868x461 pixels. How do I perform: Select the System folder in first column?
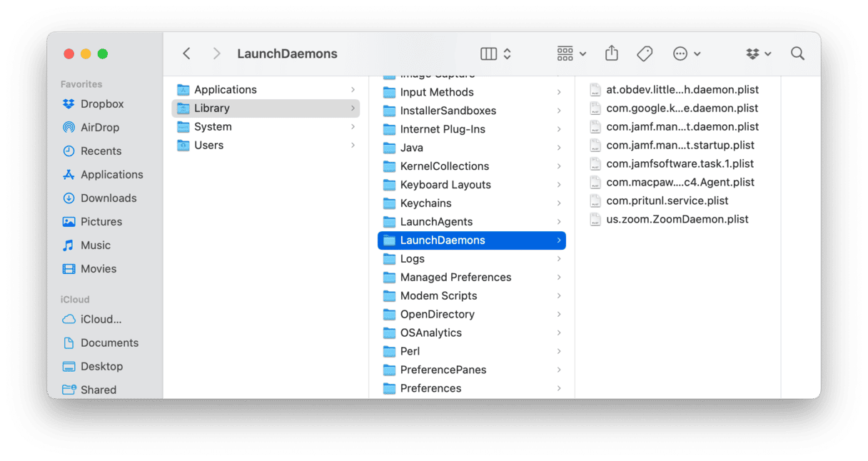pos(213,126)
